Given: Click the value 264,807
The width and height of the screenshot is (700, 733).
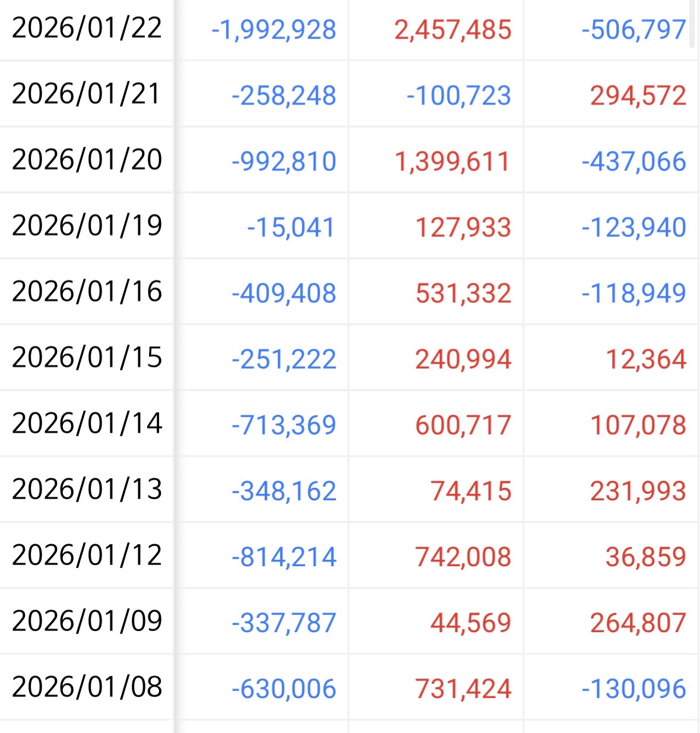Looking at the screenshot, I should click(x=638, y=623).
